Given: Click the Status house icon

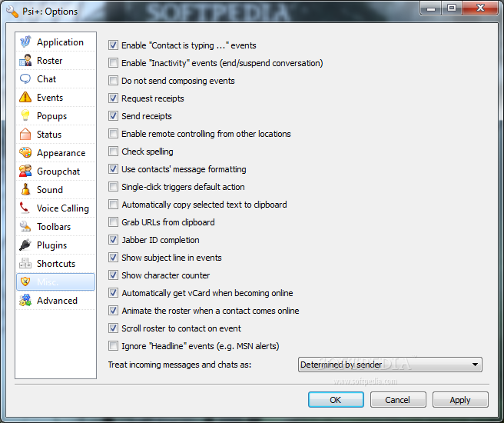Looking at the screenshot, I should tap(25, 134).
